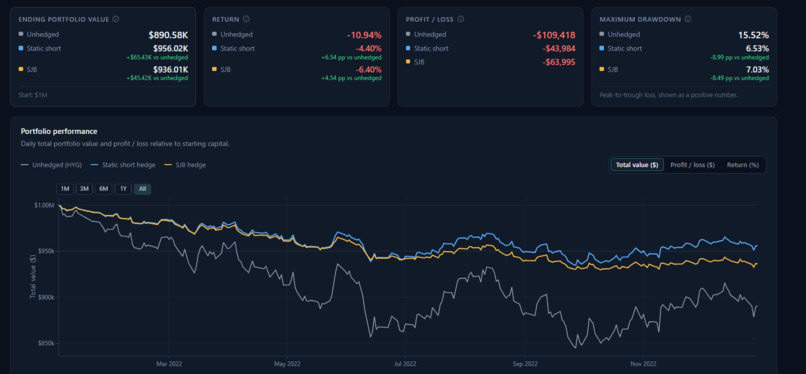Click the $890.58K unhedged ending value
The image size is (806, 374).
click(168, 35)
